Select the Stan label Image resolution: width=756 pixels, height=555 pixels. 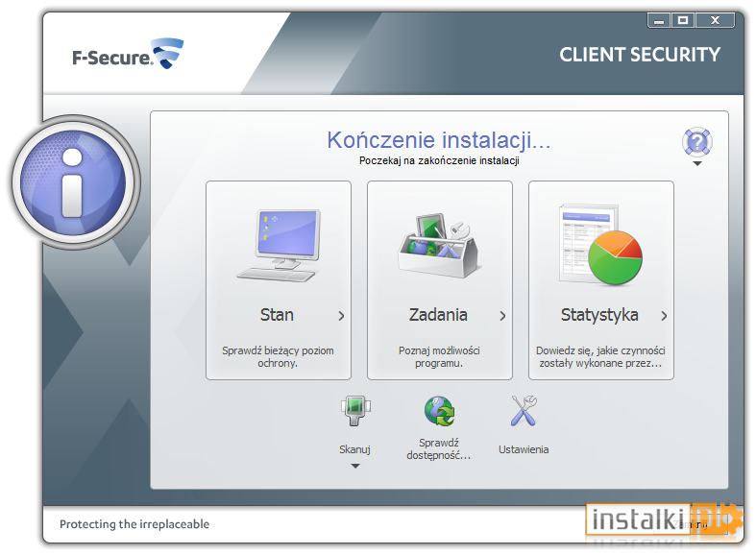(277, 315)
